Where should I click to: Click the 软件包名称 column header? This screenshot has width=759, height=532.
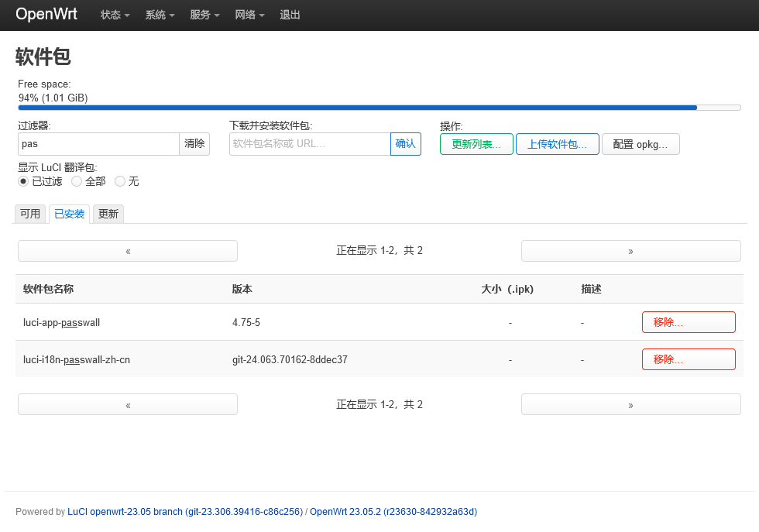click(x=48, y=290)
